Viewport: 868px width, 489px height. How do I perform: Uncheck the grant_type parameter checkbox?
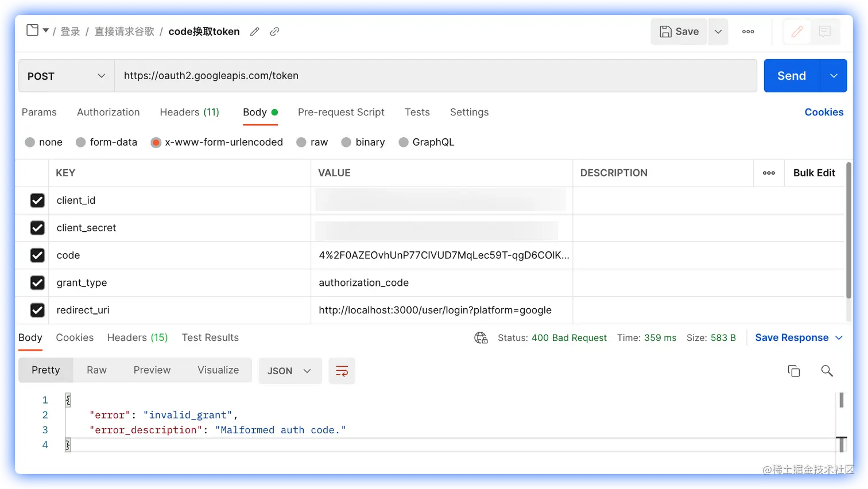click(x=37, y=283)
